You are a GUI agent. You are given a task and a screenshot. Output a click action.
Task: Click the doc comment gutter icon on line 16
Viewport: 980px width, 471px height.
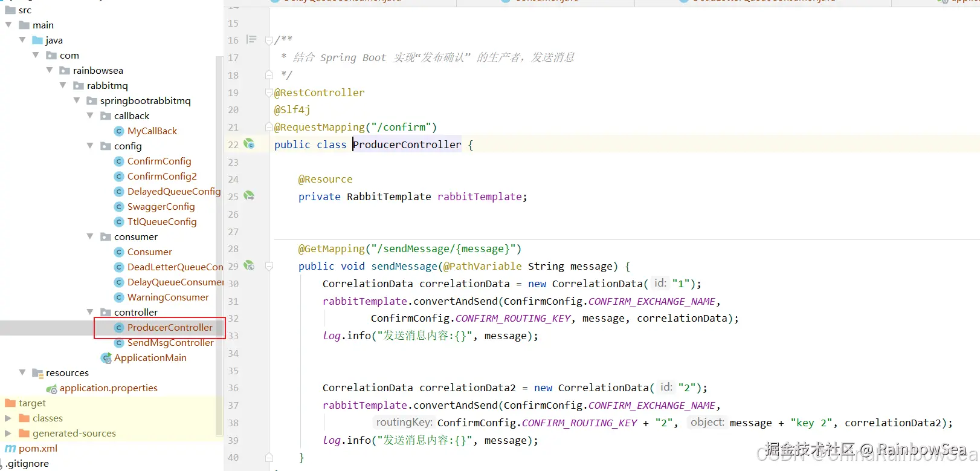(251, 40)
